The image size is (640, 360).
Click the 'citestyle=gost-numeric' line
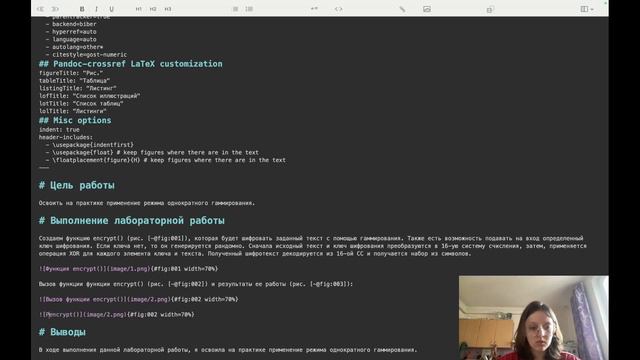click(x=86, y=55)
